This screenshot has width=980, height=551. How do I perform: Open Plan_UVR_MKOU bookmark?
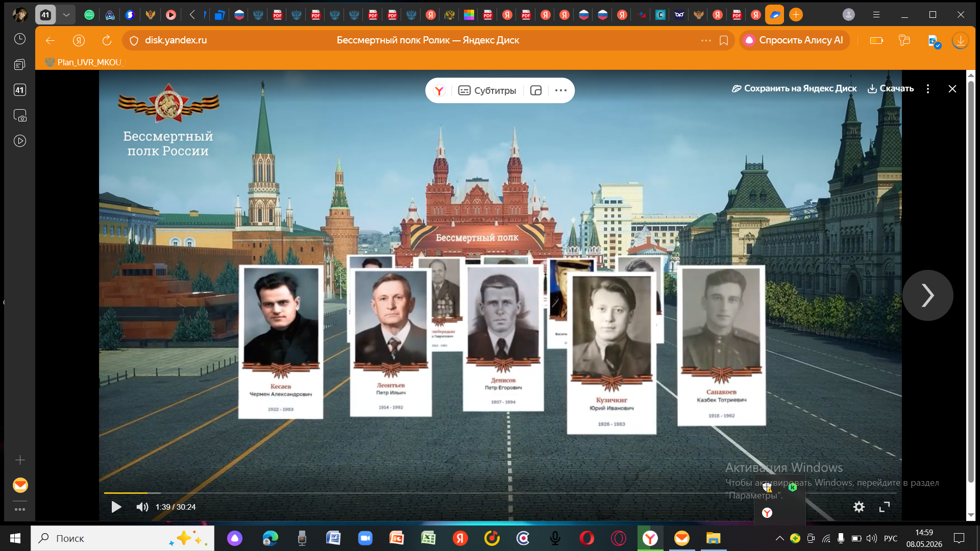tap(84, 62)
